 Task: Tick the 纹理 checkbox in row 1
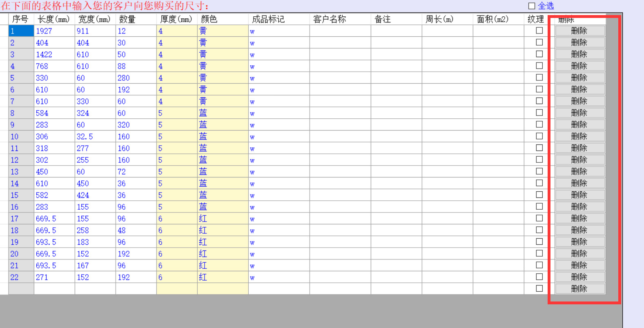point(539,30)
